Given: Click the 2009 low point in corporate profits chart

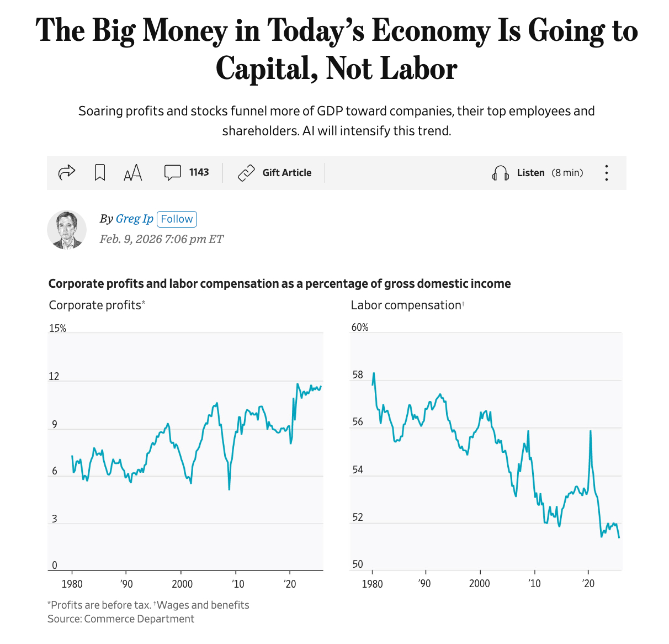Looking at the screenshot, I should pos(229,489).
